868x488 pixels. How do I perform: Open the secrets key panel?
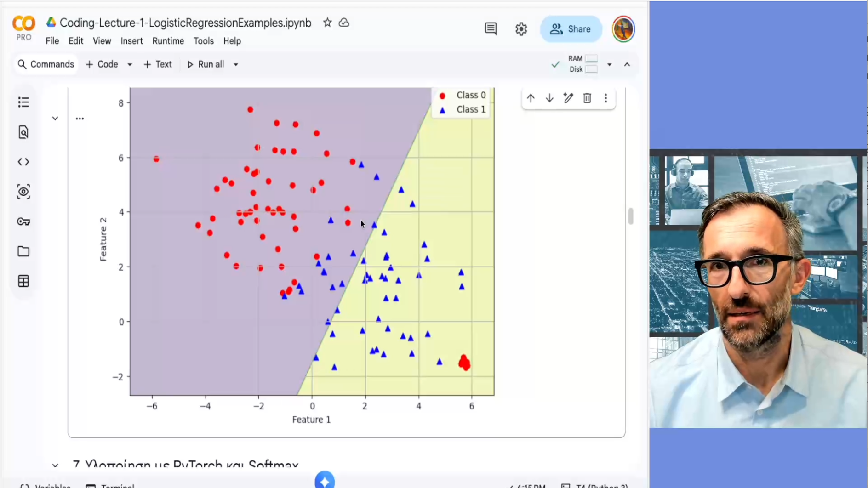coord(23,222)
